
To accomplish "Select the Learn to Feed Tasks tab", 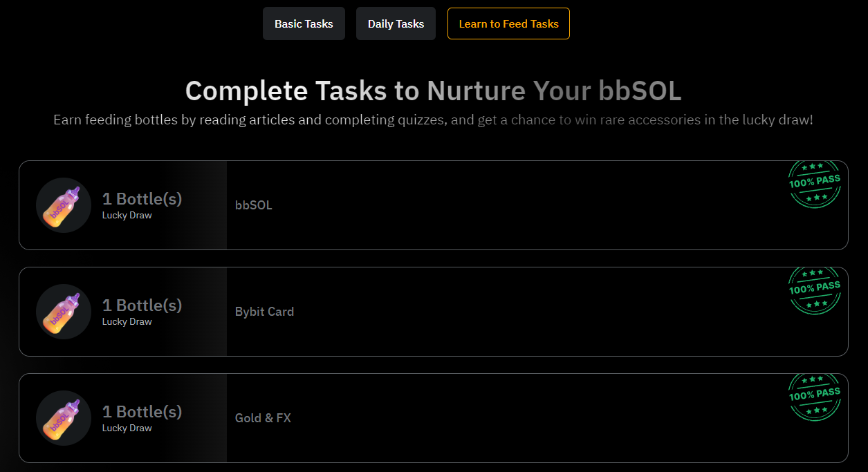I will coord(508,23).
